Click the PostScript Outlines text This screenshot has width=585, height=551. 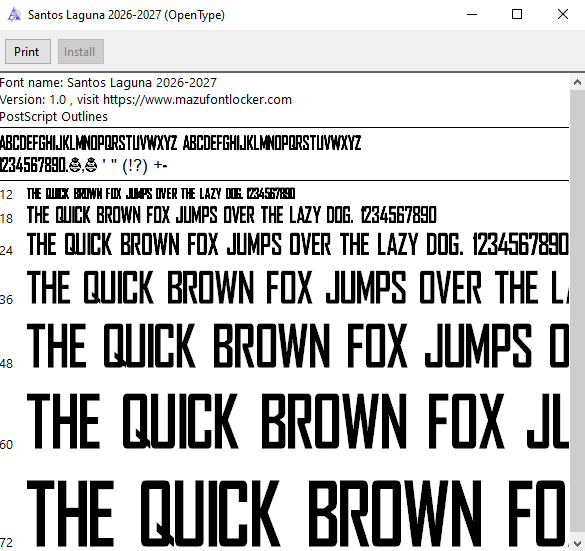point(54,117)
